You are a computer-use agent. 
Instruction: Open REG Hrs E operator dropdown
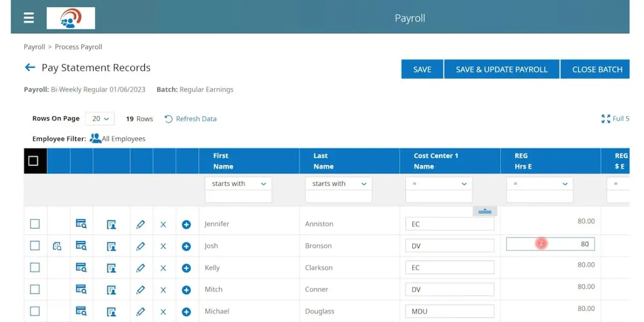[x=540, y=184]
